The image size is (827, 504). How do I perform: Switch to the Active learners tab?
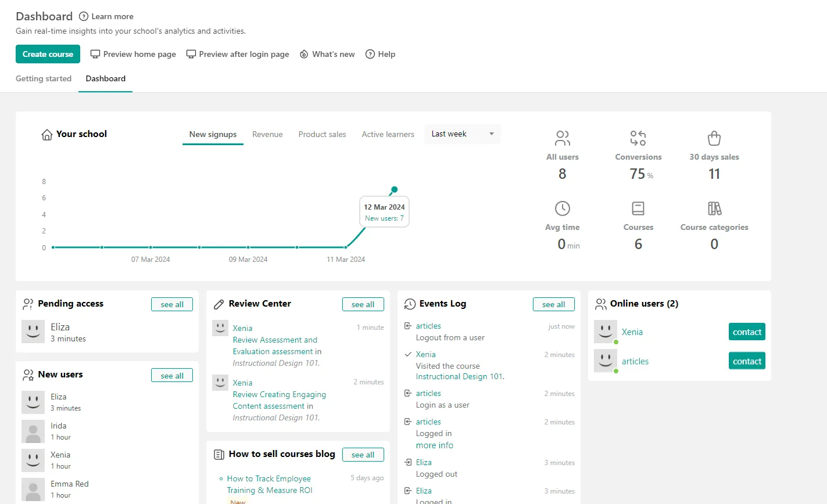[x=388, y=134]
